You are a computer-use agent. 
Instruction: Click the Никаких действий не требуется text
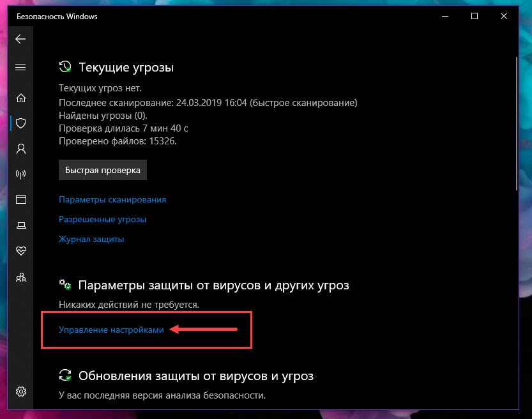click(129, 305)
